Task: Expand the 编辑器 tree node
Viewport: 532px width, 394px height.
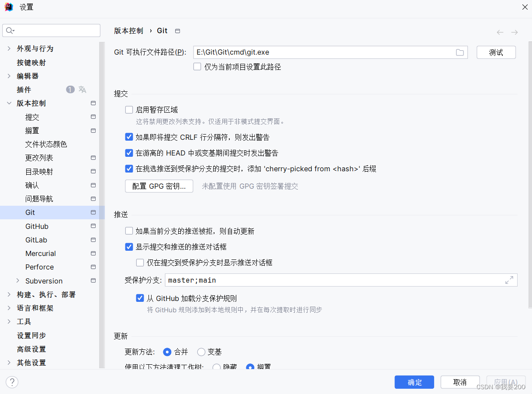Action: tap(9, 76)
